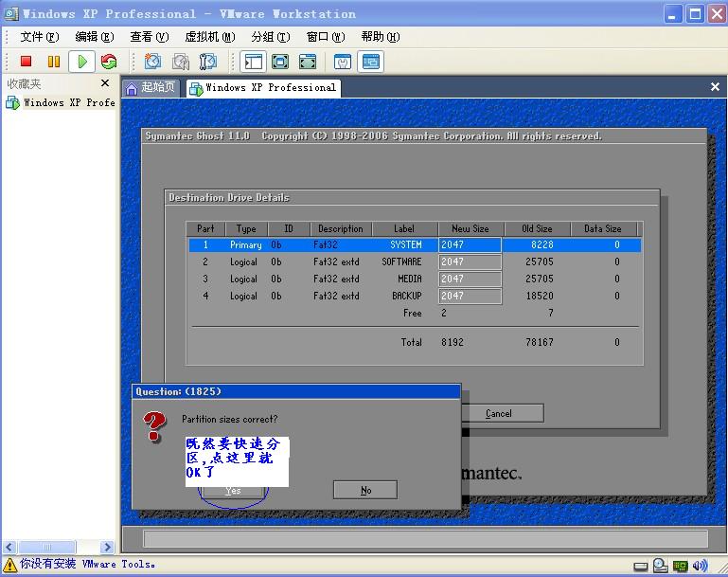Open the Snapshot Manager toolbar icon
This screenshot has height=577, width=728.
coord(208,62)
